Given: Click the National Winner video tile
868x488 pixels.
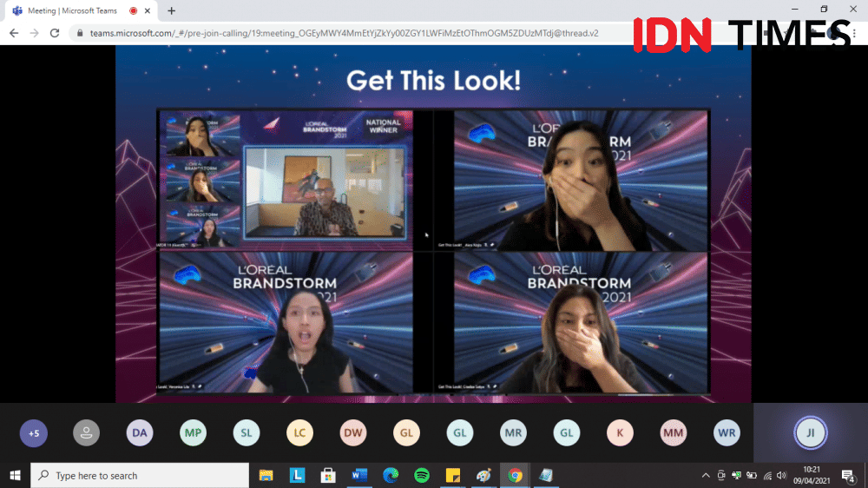Looking at the screenshot, I should coord(286,178).
